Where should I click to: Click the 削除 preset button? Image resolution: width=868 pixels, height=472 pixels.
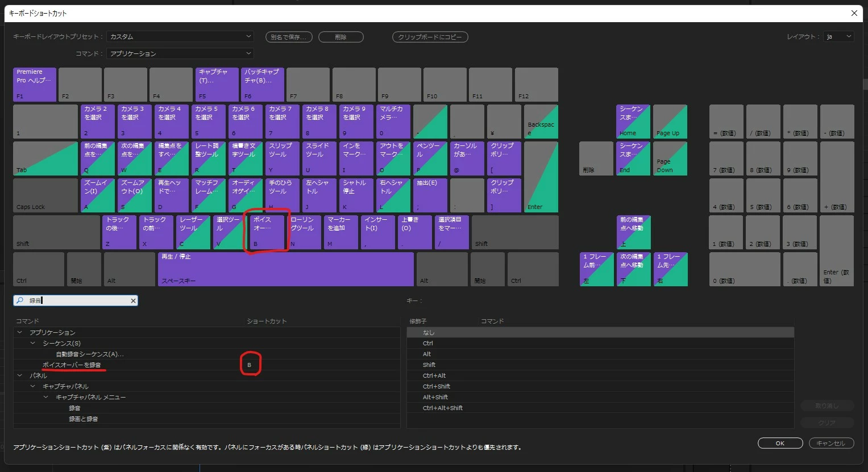pos(341,37)
